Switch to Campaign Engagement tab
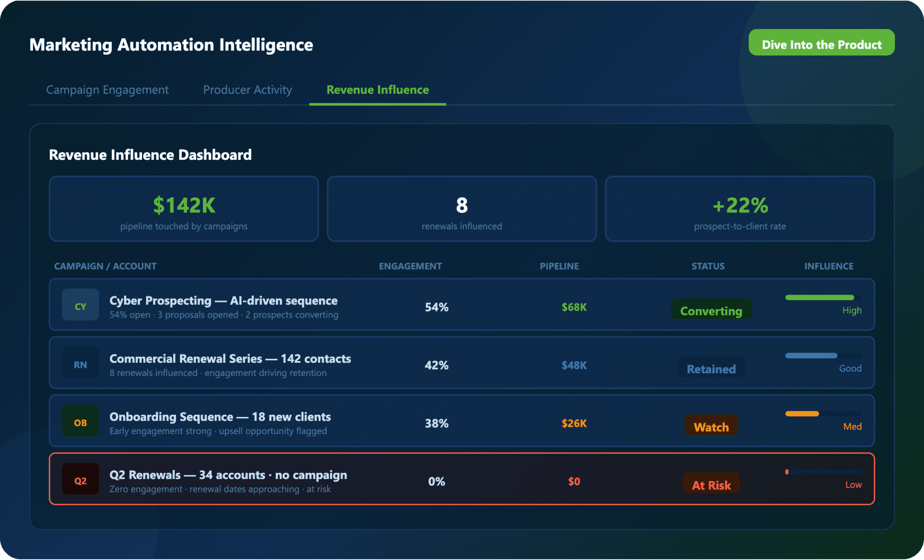 [107, 90]
